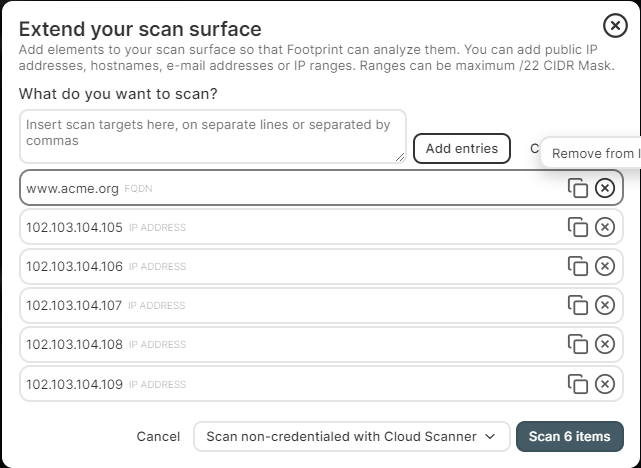The height and width of the screenshot is (468, 641).
Task: Remove 102.103.104.108 from the list
Action: pyautogui.click(x=605, y=344)
